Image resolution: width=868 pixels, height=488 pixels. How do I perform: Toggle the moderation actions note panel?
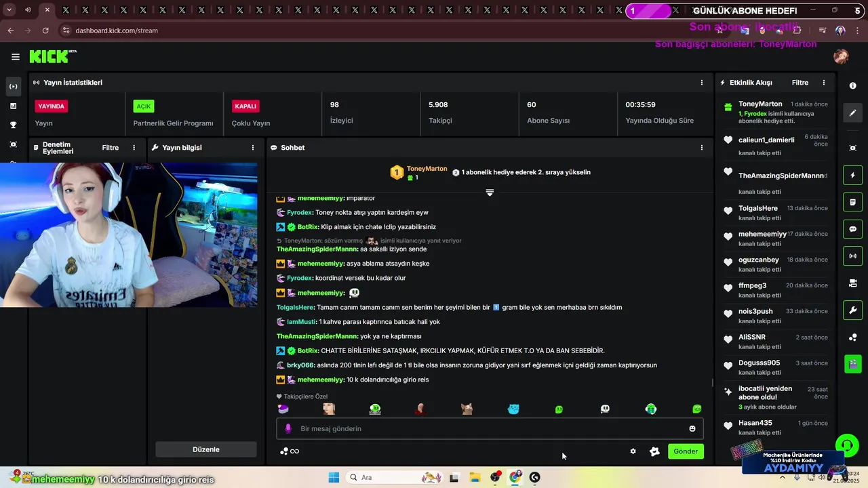(x=853, y=202)
